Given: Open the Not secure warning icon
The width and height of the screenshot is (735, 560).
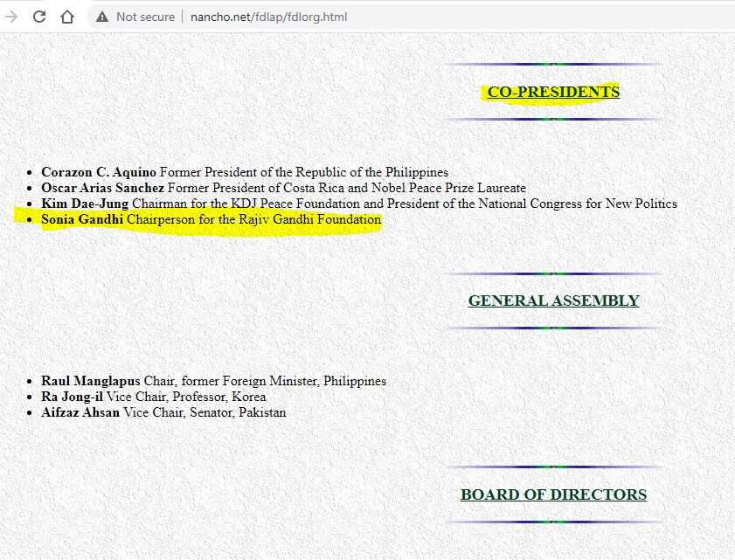Looking at the screenshot, I should pyautogui.click(x=101, y=17).
